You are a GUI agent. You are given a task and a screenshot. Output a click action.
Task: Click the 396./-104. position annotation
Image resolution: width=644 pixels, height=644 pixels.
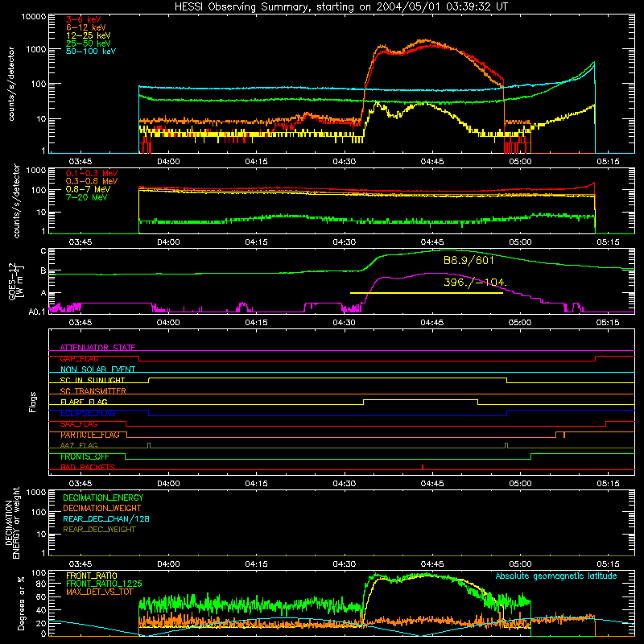475,283
